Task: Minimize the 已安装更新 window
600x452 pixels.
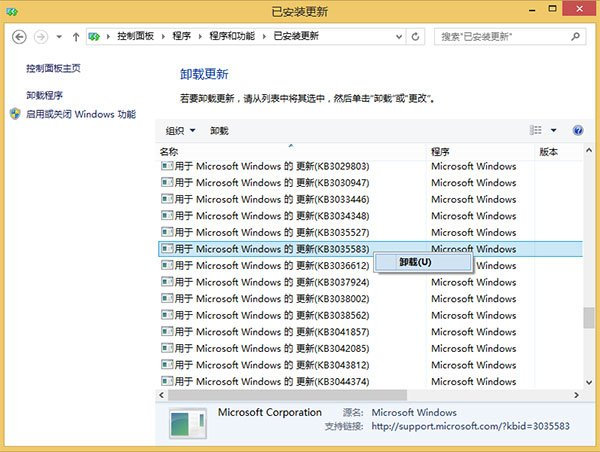Action: click(532, 10)
